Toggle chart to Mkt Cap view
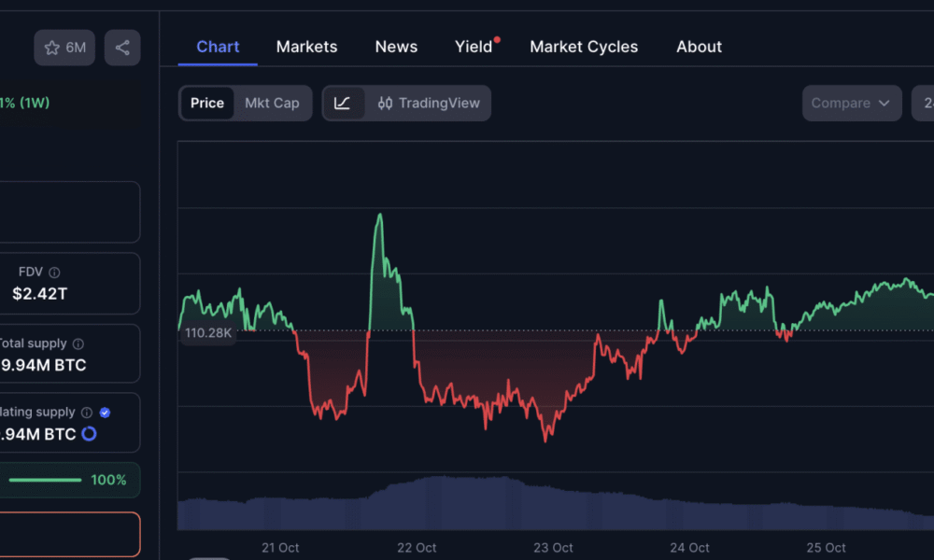Image resolution: width=934 pixels, height=560 pixels. [272, 104]
